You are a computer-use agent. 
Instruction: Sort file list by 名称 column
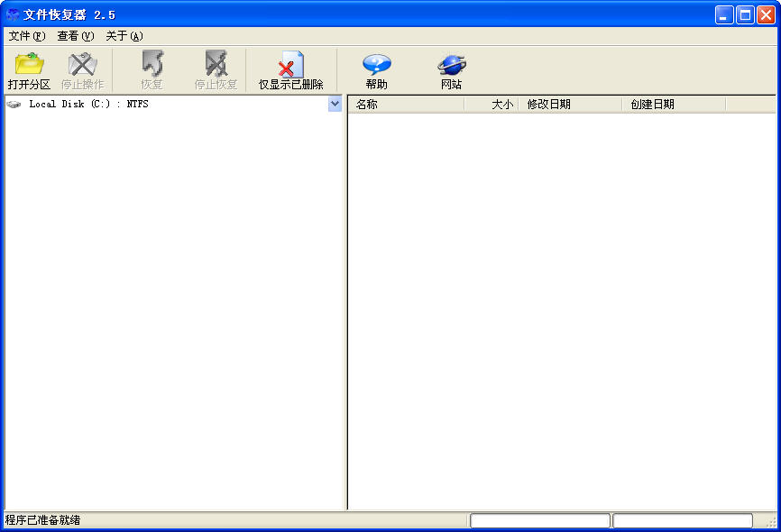406,105
